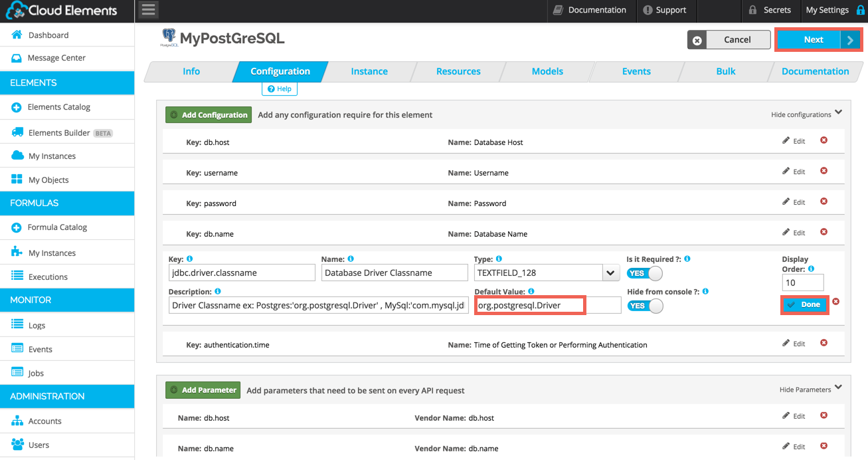Delete the db.name configuration row

824,232
